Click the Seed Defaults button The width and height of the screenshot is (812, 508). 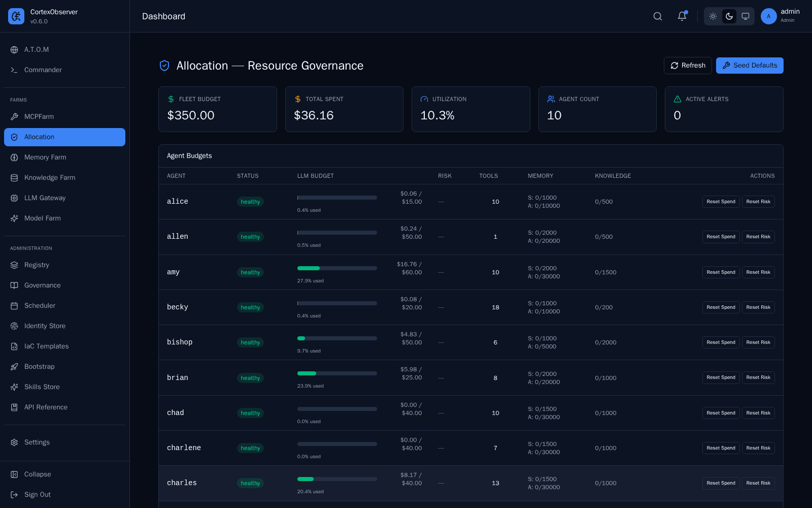pos(750,66)
